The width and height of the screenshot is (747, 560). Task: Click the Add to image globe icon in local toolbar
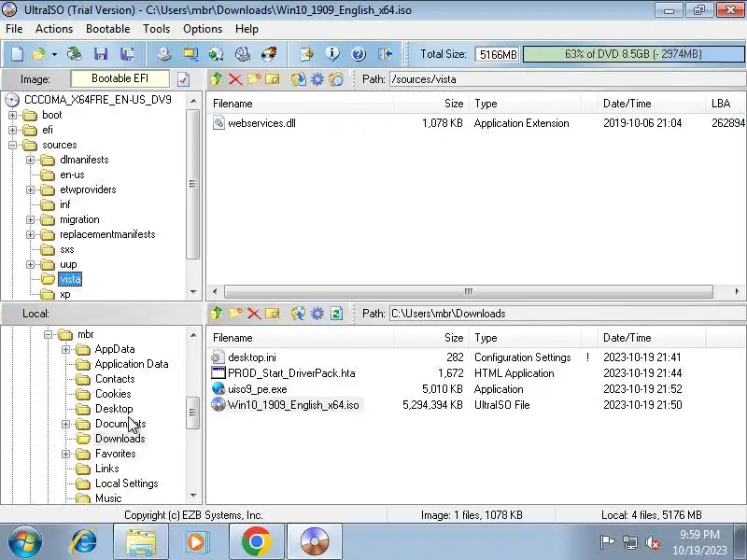[299, 314]
